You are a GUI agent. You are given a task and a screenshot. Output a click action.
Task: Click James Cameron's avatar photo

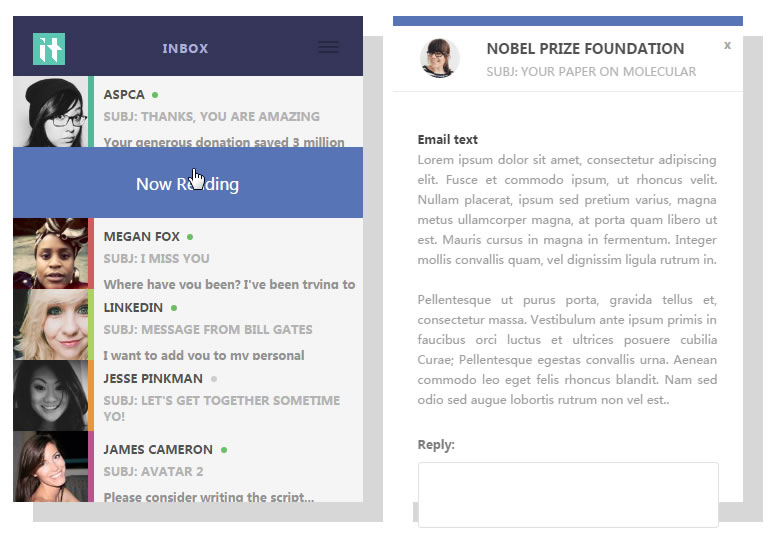(x=50, y=466)
